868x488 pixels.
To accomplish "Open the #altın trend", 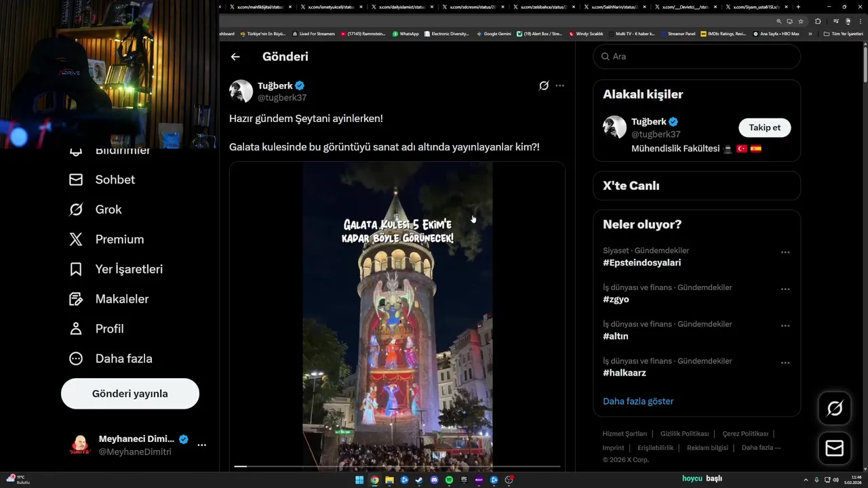I will [x=616, y=336].
